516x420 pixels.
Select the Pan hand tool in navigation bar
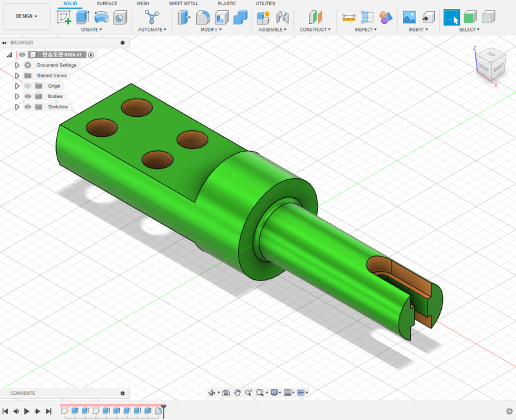[237, 392]
